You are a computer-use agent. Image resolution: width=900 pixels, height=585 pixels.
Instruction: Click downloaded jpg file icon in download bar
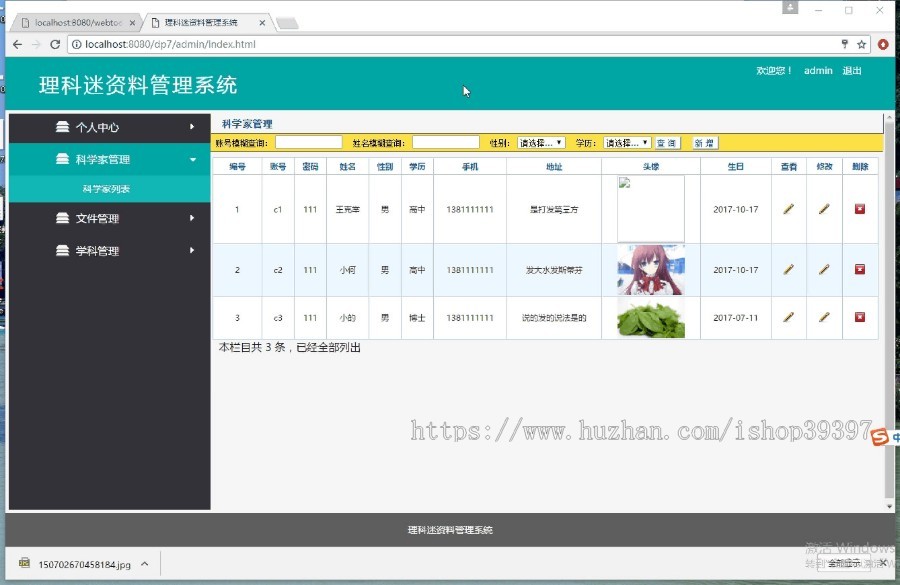pyautogui.click(x=24, y=563)
